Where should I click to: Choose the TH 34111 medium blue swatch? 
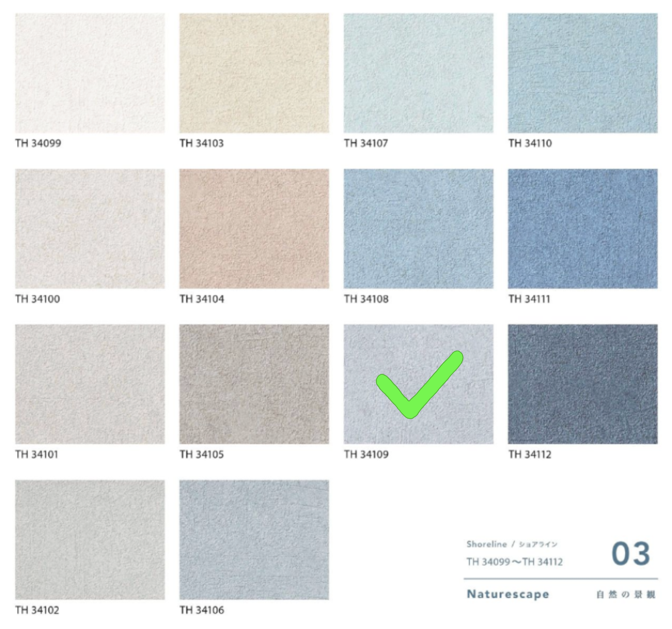(x=582, y=228)
